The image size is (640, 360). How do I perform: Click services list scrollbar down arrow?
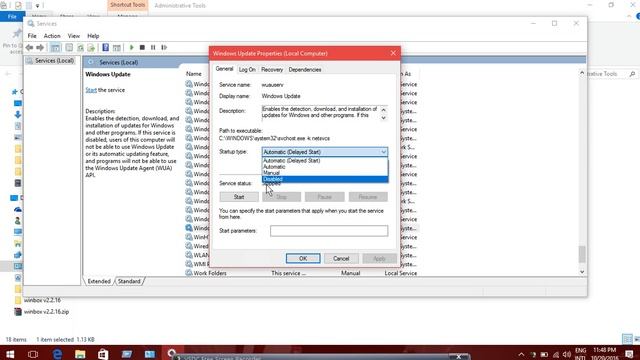point(582,272)
